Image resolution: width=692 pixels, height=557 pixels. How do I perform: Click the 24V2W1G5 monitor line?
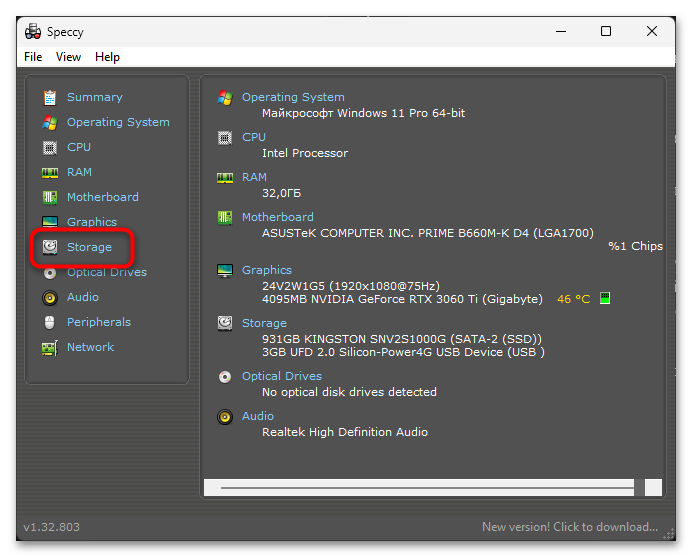(x=351, y=286)
